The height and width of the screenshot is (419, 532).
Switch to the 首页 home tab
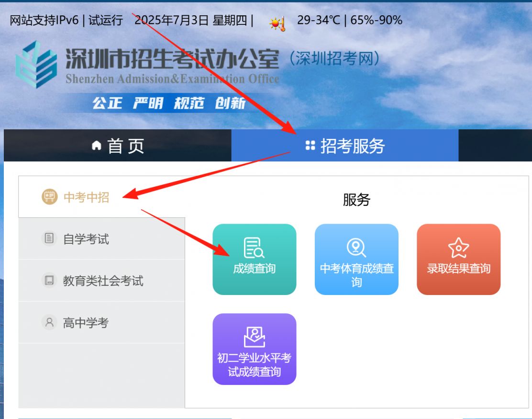point(118,145)
